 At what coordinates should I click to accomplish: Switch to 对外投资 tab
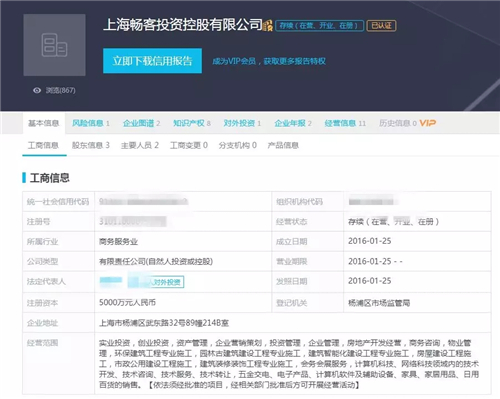point(242,123)
